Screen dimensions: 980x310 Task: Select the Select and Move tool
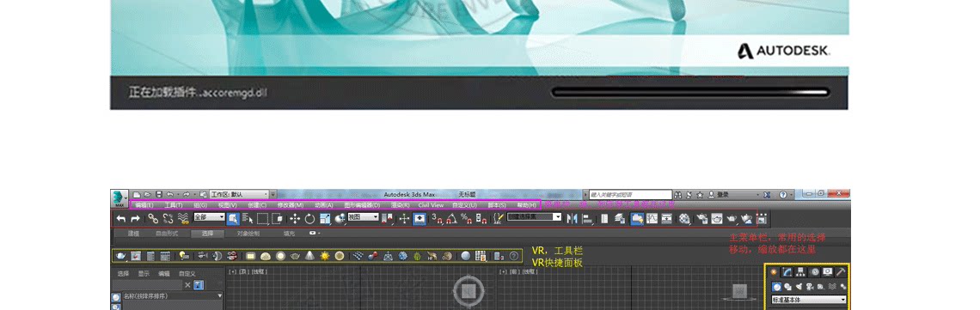295,219
